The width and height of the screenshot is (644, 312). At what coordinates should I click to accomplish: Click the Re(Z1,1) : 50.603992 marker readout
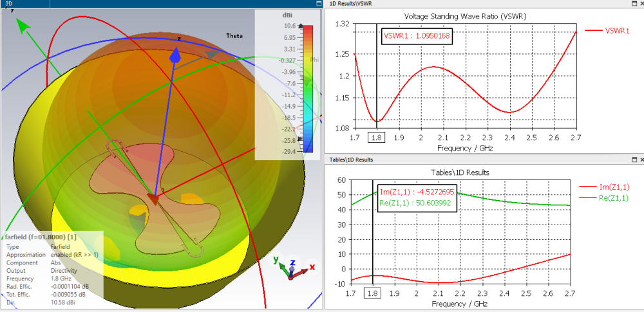(x=415, y=202)
